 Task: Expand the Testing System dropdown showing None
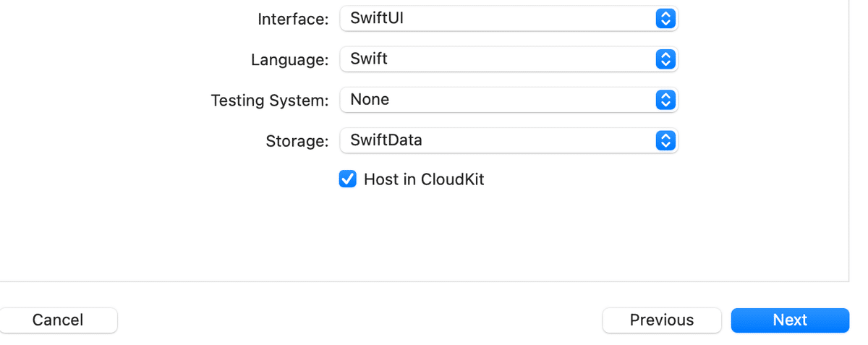click(509, 100)
